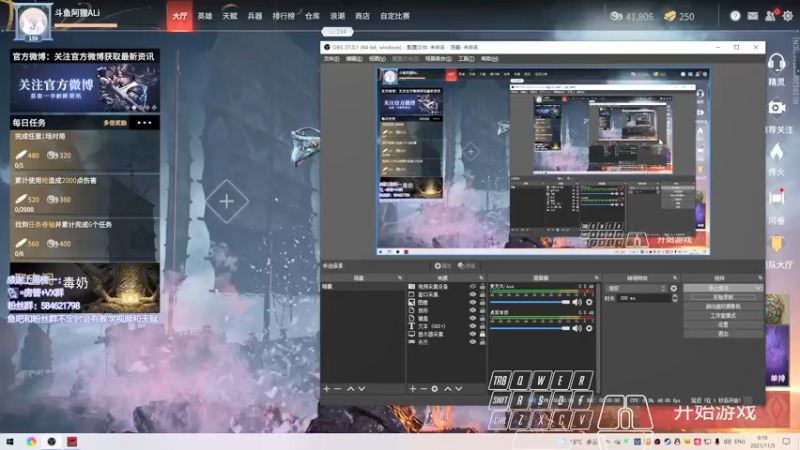Viewport: 800px width, 450px height.
Task: Switch to the 英雄 game tab
Action: coord(205,16)
